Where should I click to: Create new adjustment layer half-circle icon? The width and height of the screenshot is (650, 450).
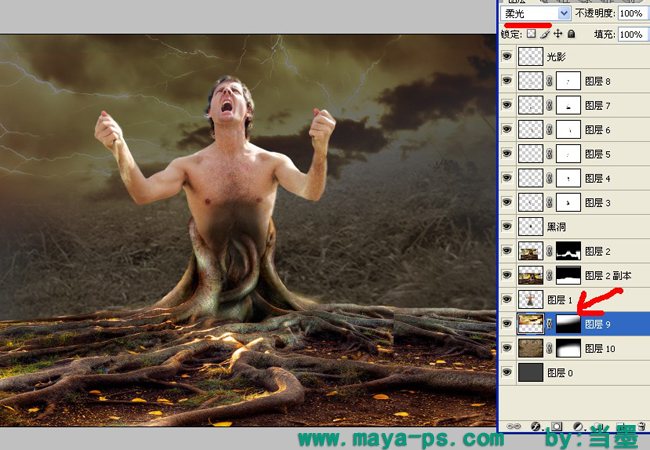tap(578, 426)
